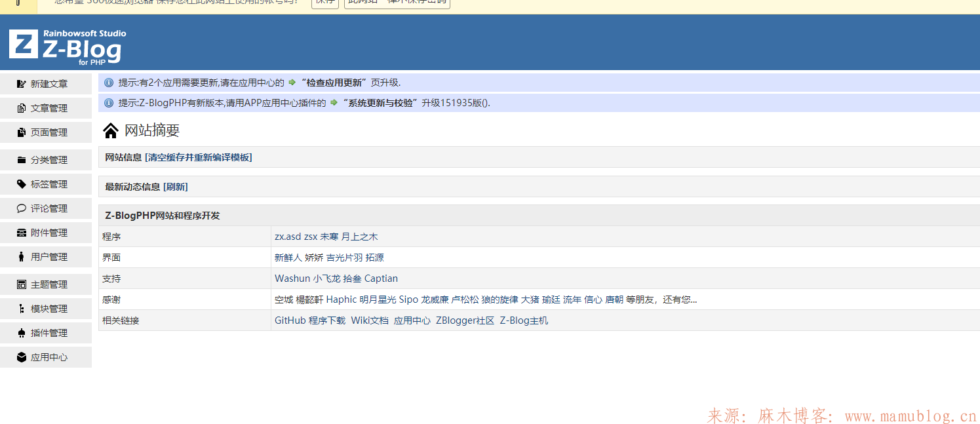Click 保存 in the browser password prompt
This screenshot has width=980, height=424.
[324, 3]
